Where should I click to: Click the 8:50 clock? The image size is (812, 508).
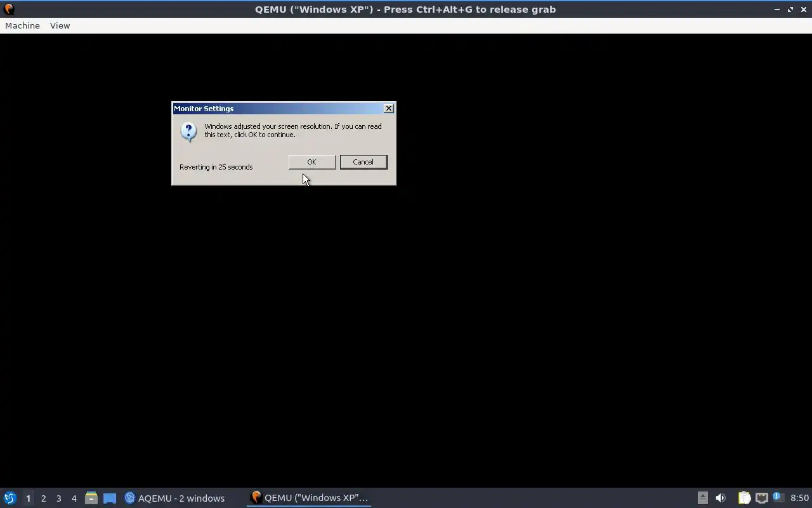[x=799, y=498]
